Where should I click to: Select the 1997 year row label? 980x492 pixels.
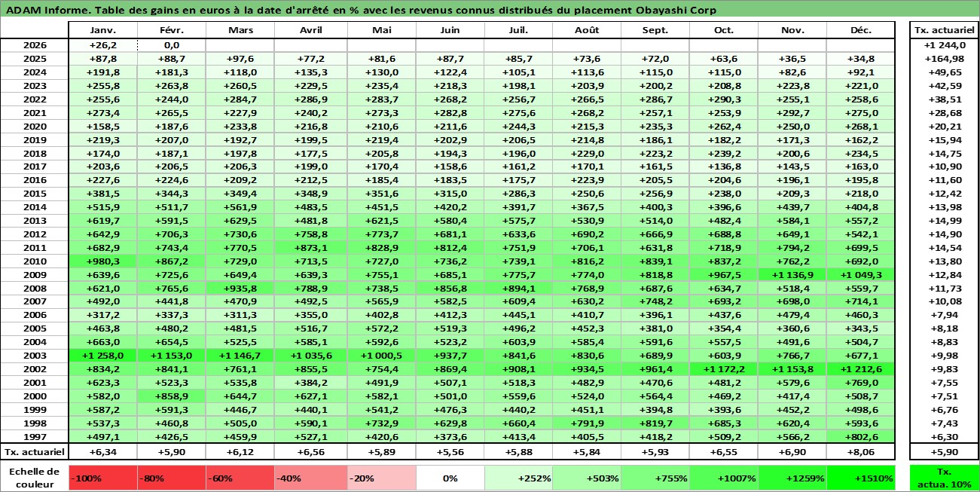tap(35, 437)
